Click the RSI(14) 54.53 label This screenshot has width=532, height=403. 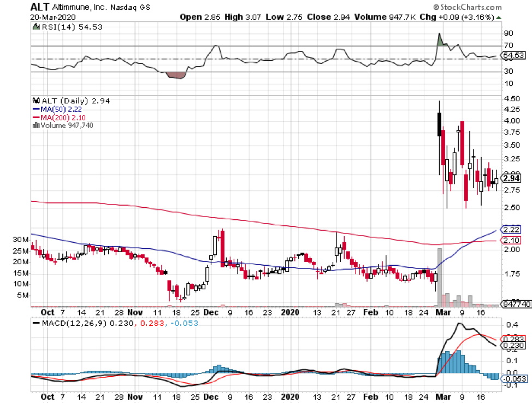coord(72,27)
